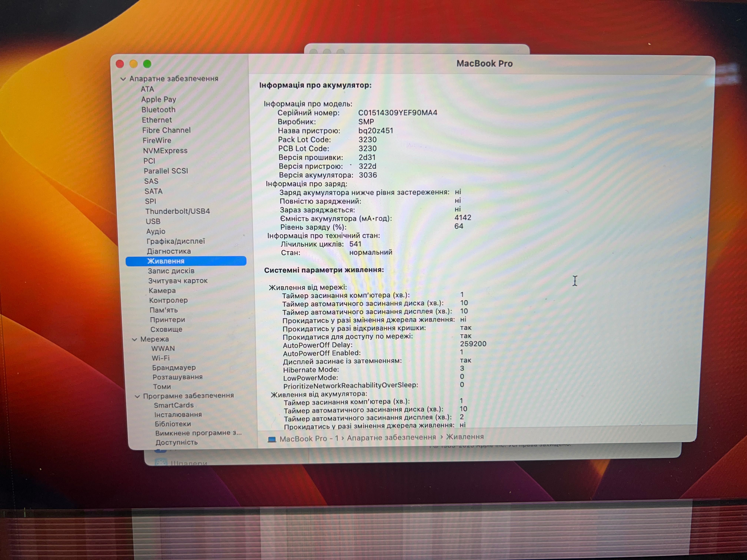This screenshot has height=560, width=747.
Task: Select the highlighted Живлення item
Action: coord(186,261)
